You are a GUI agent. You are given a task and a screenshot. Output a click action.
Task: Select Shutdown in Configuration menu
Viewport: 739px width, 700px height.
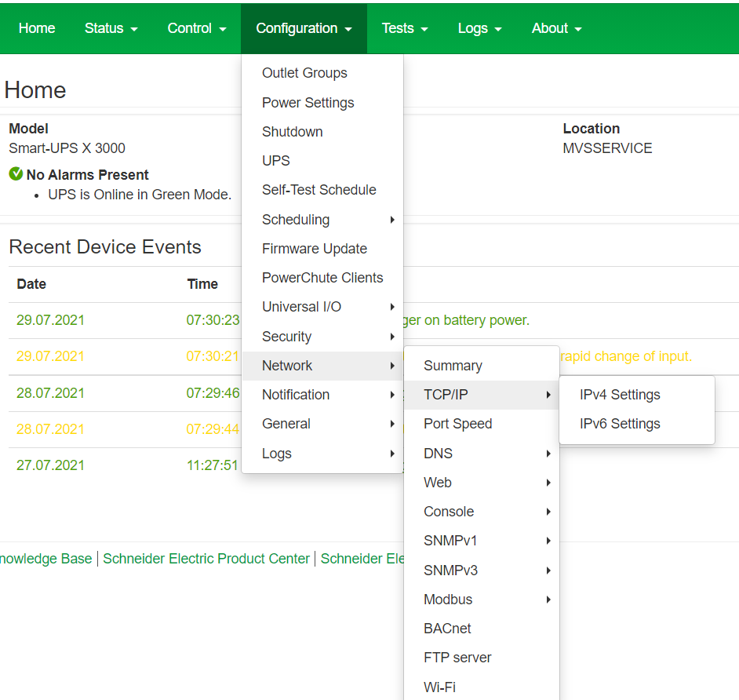(x=322, y=132)
